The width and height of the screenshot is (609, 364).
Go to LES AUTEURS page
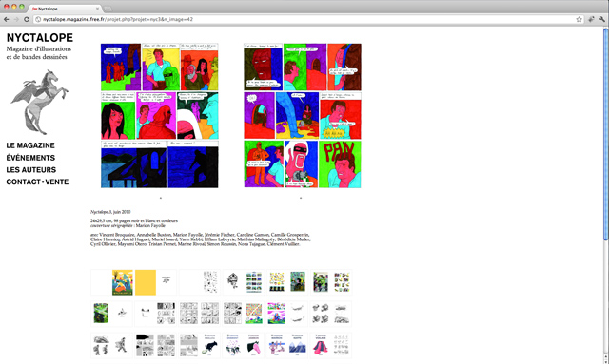click(x=31, y=169)
